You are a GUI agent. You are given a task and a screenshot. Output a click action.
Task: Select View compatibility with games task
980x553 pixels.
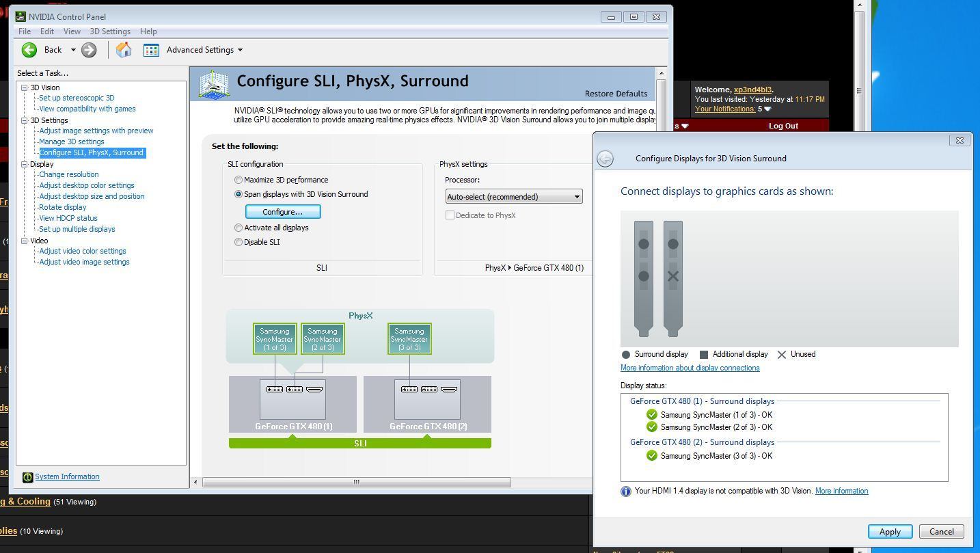point(87,109)
